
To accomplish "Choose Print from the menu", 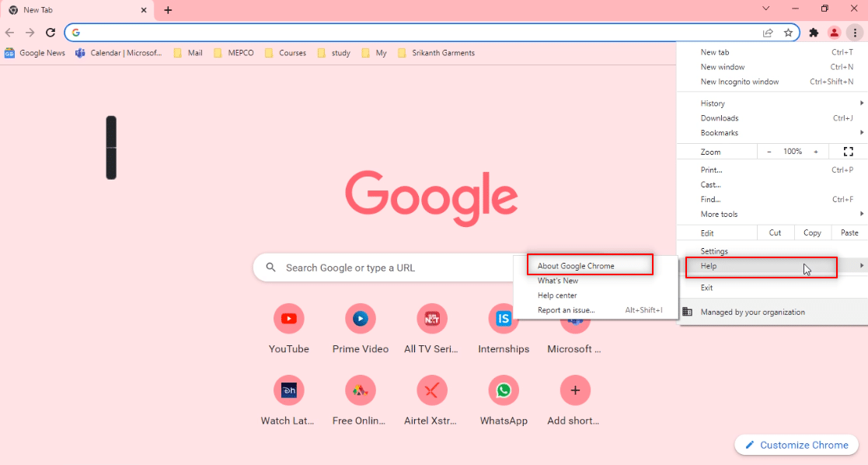I will coord(772,170).
